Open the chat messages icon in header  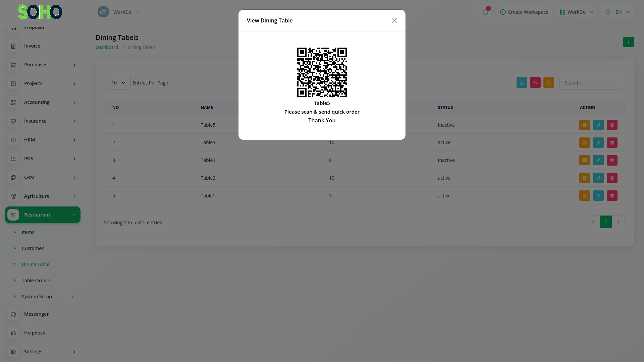click(x=485, y=12)
